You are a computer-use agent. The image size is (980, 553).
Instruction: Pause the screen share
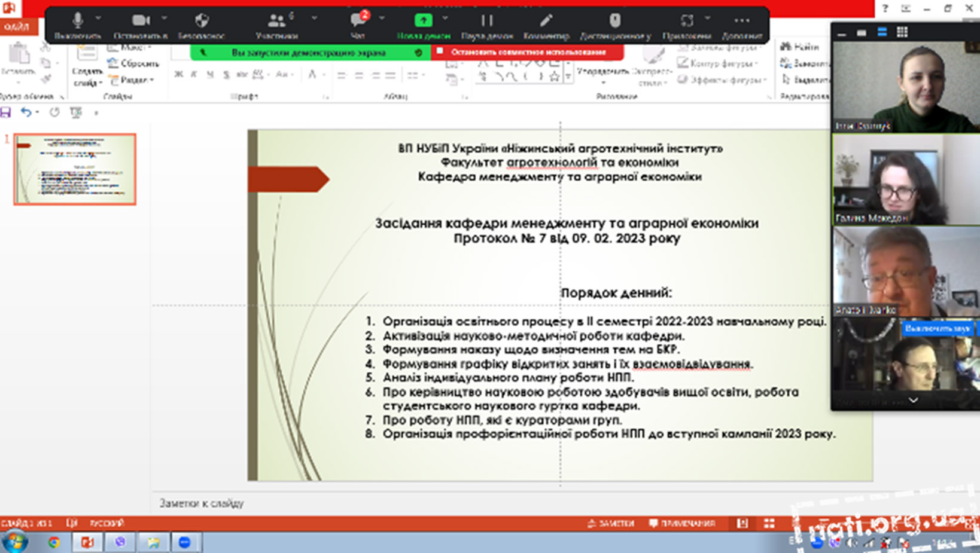pos(487,25)
